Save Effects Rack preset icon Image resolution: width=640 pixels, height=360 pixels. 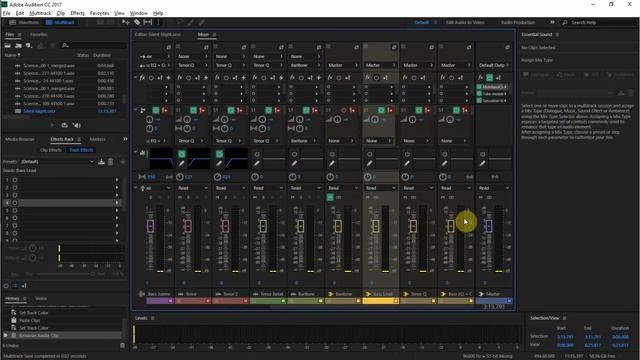coord(101,162)
